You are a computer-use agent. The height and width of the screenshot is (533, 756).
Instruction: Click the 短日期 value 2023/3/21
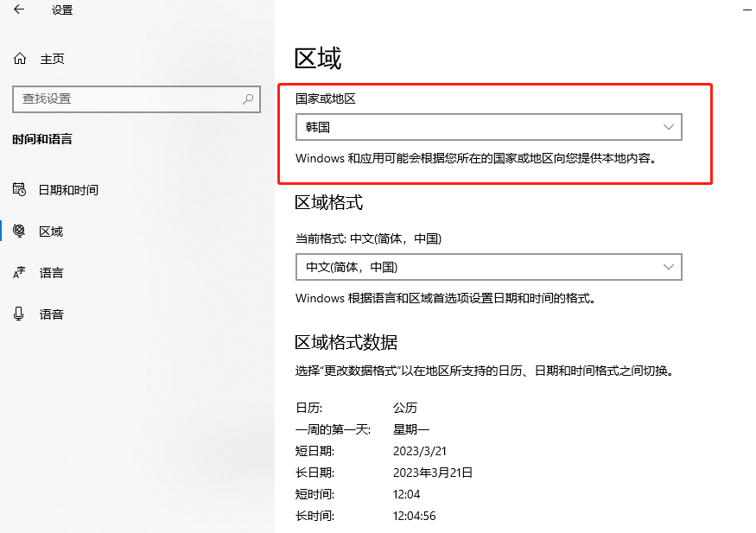point(419,451)
